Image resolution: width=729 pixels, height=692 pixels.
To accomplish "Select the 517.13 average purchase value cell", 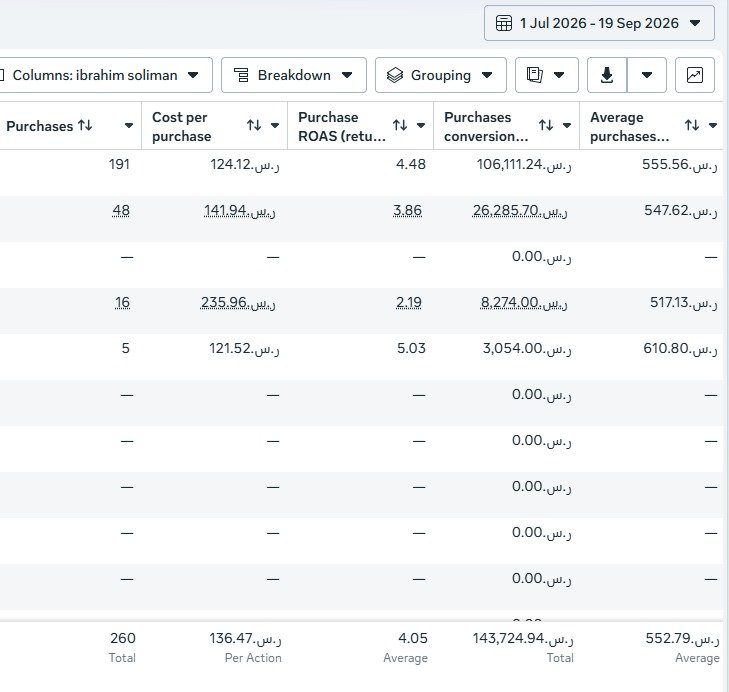I will coord(683,303).
